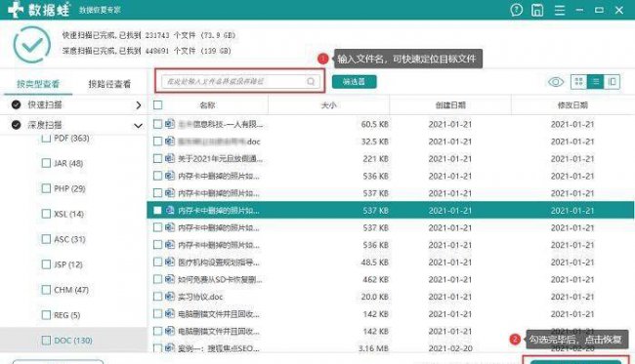Check the PDF (363) checkbox
This screenshot has width=635, height=364.
click(46, 139)
